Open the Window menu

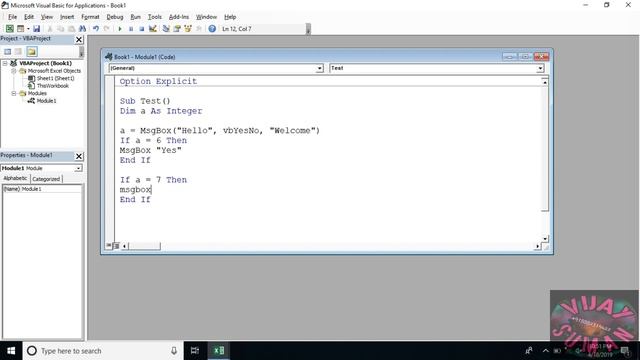[x=206, y=17]
